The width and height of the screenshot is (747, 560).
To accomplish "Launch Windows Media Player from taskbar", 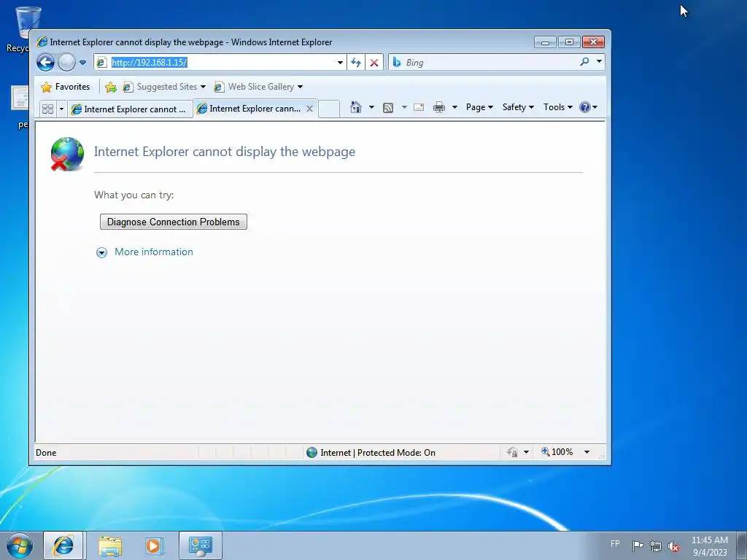I will tap(154, 545).
